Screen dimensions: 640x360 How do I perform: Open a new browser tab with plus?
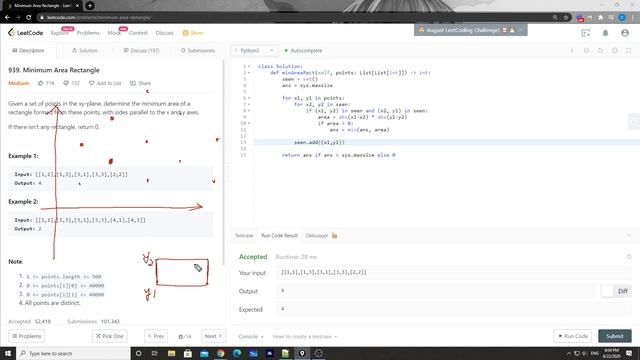[90, 6]
